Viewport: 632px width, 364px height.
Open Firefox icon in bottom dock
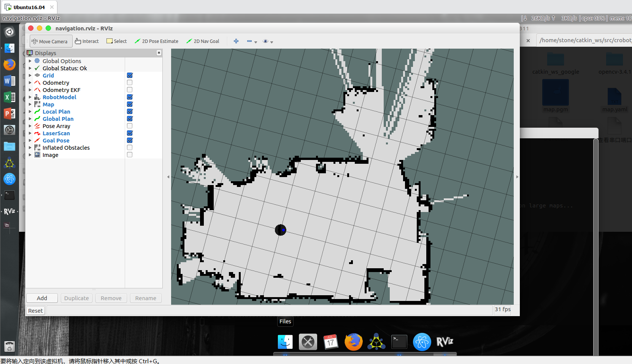click(x=354, y=342)
